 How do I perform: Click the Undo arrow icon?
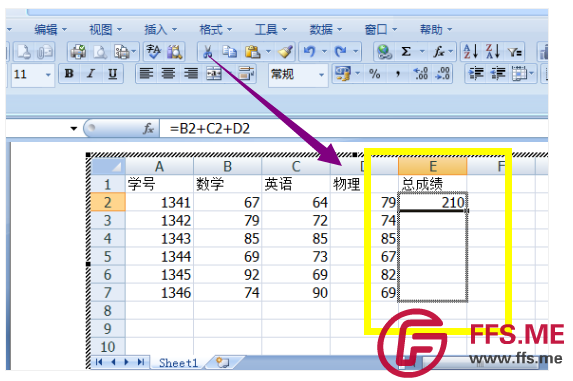310,52
